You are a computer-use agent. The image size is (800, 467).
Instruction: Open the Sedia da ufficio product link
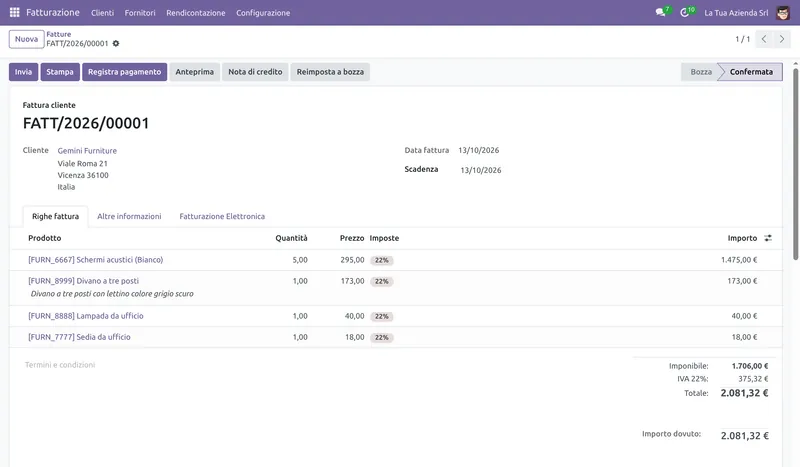[x=79, y=337]
